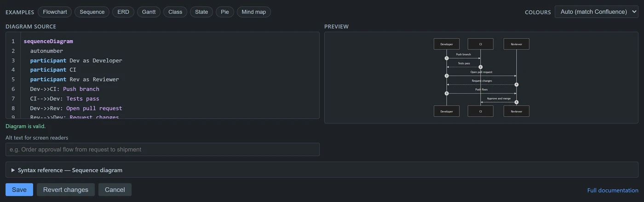The height and width of the screenshot is (202, 644).
Task: Cancel editing the diagram
Action: coord(115,190)
